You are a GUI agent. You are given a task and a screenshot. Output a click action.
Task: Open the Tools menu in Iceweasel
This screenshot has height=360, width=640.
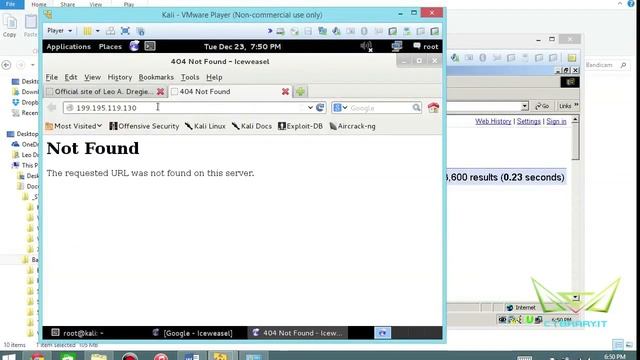click(190, 77)
